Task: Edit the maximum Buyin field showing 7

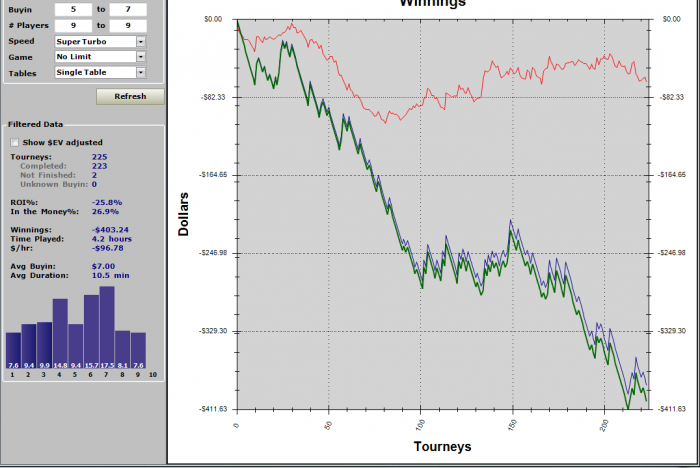Action: pyautogui.click(x=128, y=9)
